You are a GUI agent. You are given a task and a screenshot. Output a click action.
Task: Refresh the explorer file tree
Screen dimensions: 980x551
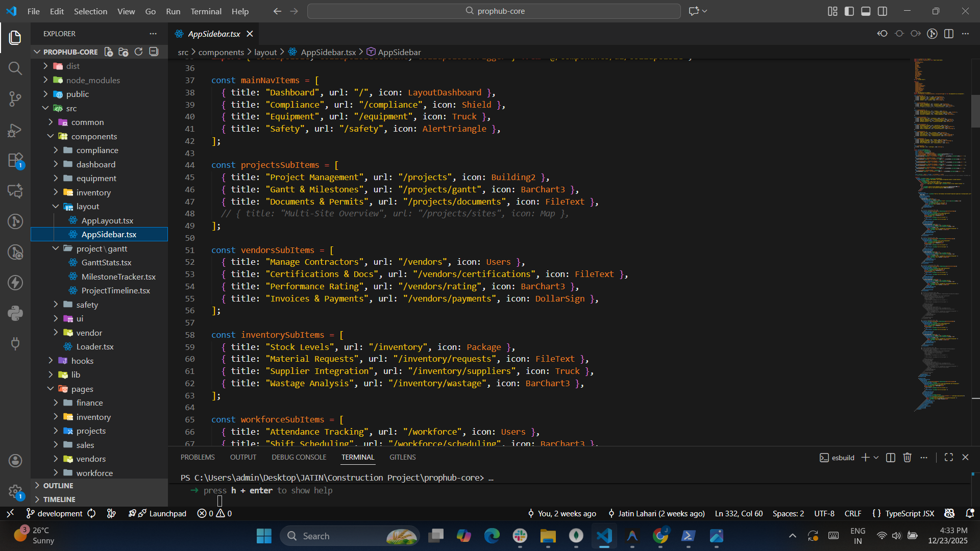138,52
